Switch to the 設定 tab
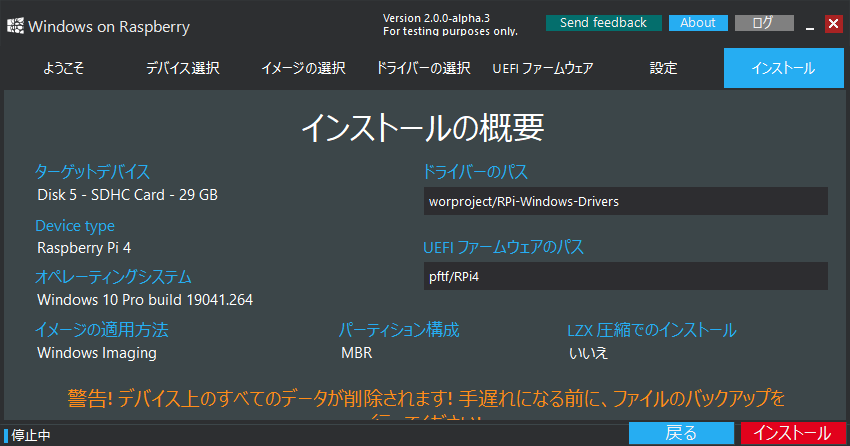The height and width of the screenshot is (446, 850). (x=664, y=68)
